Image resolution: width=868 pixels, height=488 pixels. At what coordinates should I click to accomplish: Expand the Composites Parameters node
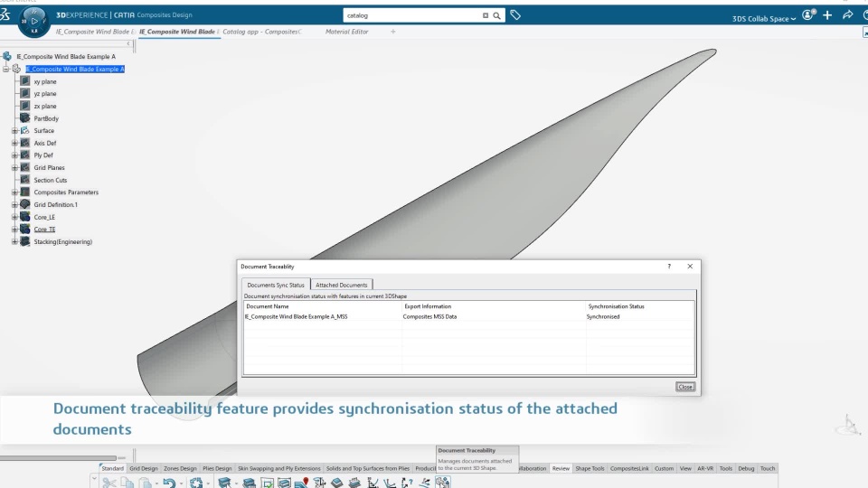click(x=15, y=192)
